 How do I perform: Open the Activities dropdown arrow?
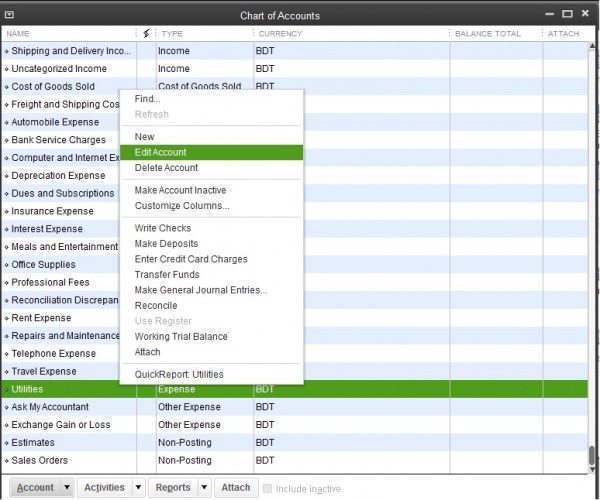138,488
